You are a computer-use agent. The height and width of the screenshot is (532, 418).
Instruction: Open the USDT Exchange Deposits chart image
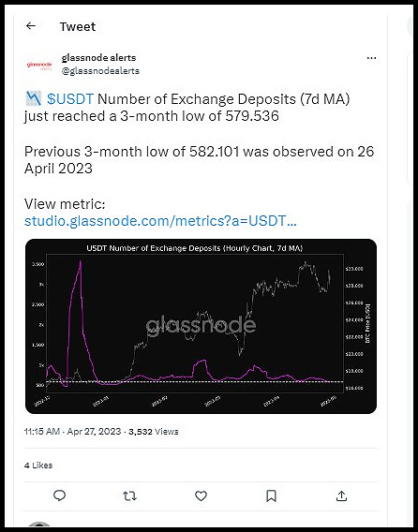[x=201, y=326]
